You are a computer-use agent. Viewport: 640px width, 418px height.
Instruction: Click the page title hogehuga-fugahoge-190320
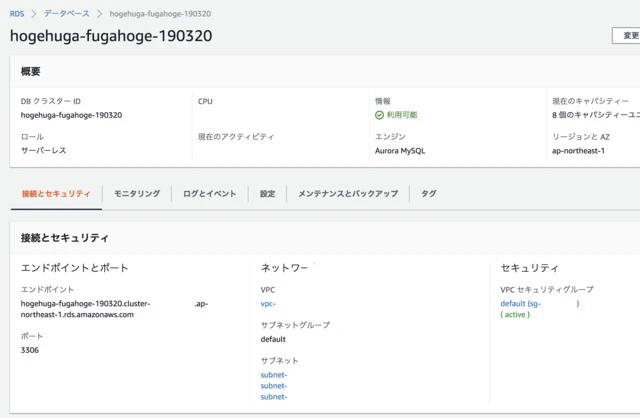click(x=111, y=36)
